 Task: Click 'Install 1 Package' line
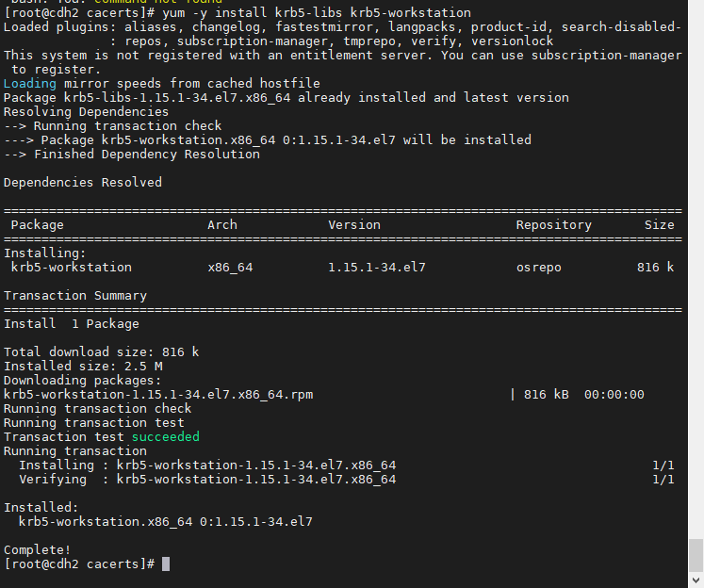click(x=72, y=323)
